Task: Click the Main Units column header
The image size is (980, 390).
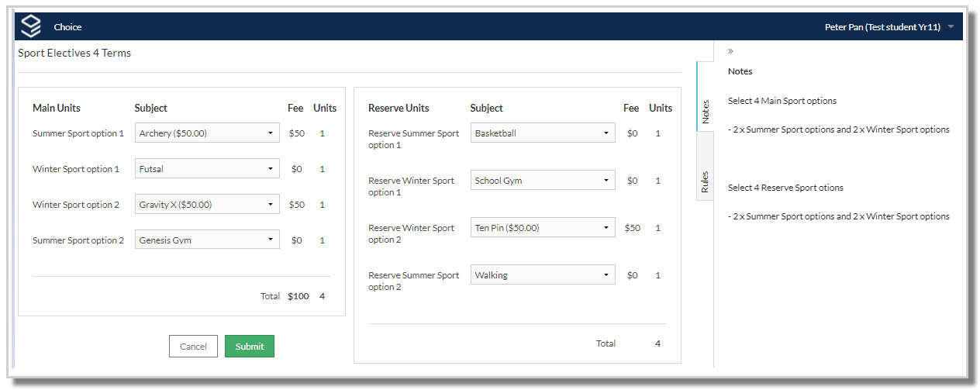Action: (57, 109)
